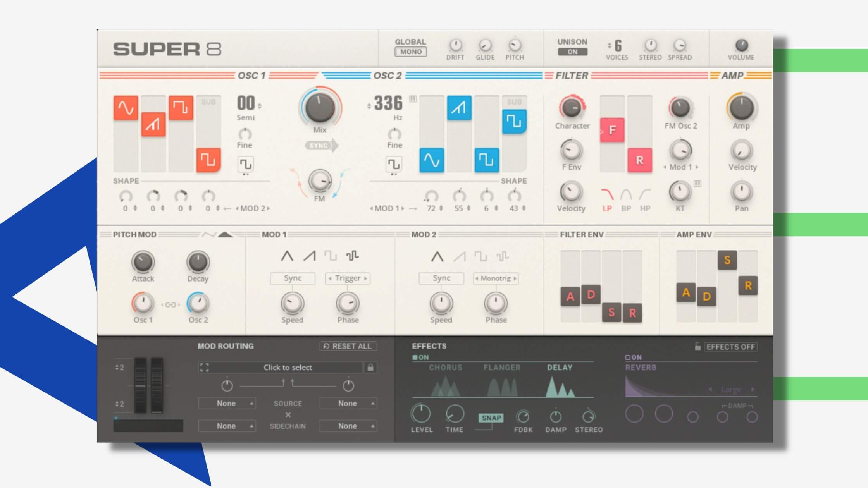Enable the Reverb ON checkbox
Image resolution: width=868 pixels, height=488 pixels.
(x=628, y=357)
